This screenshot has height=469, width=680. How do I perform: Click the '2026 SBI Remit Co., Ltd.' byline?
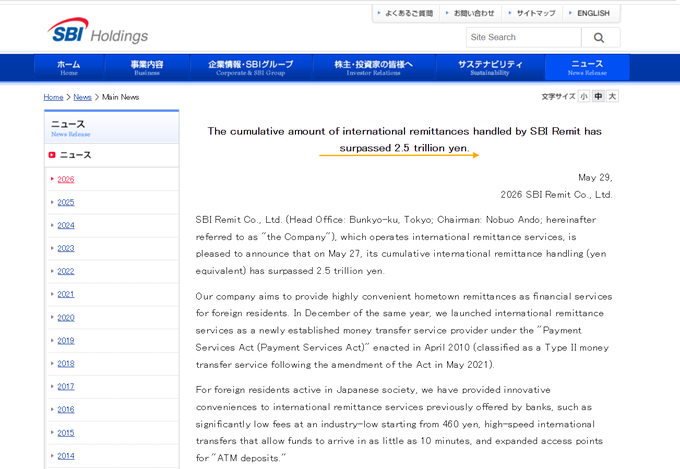(x=556, y=195)
